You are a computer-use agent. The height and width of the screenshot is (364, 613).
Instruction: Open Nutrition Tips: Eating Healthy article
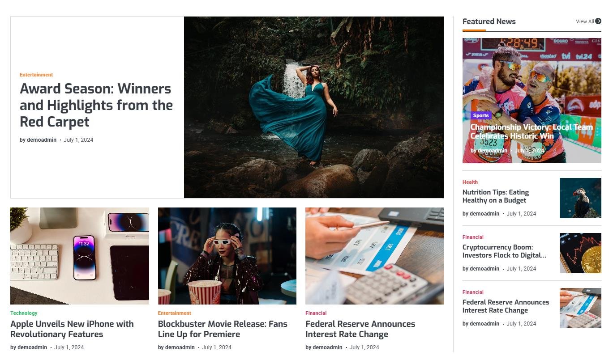pyautogui.click(x=496, y=196)
